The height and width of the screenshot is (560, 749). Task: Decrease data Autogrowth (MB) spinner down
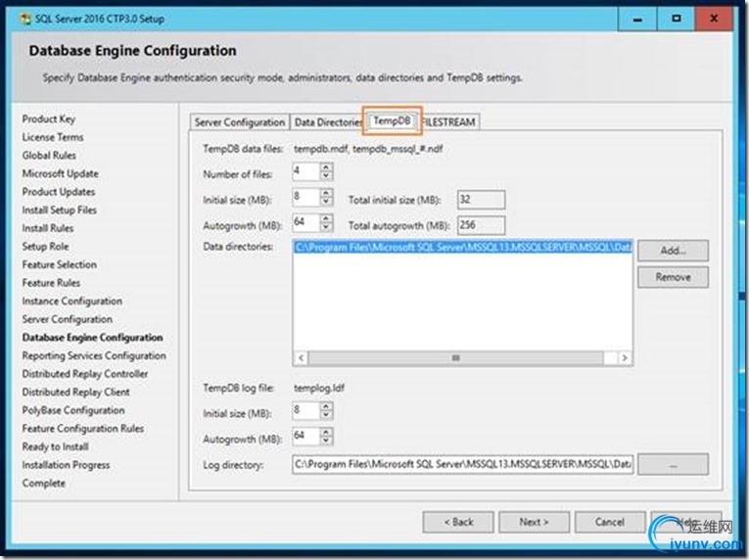[x=326, y=227]
